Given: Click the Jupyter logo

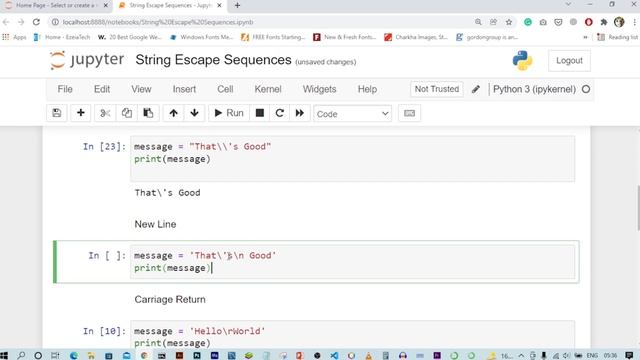Looking at the screenshot, I should 87,60.
